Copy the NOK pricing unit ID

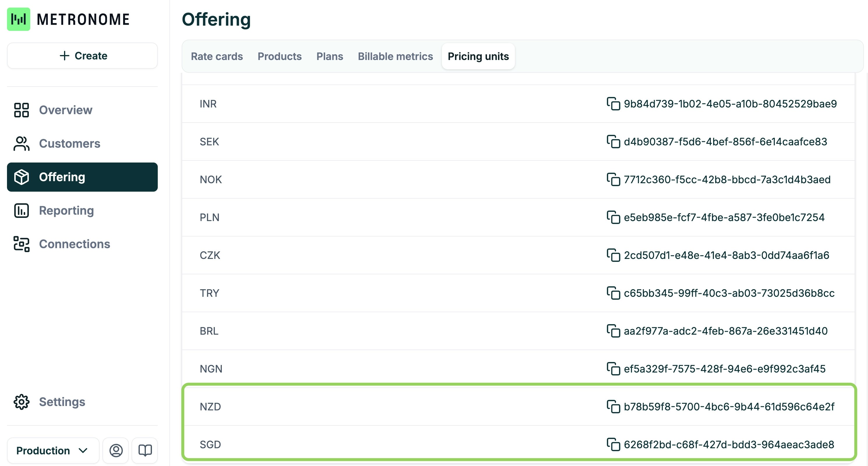613,179
